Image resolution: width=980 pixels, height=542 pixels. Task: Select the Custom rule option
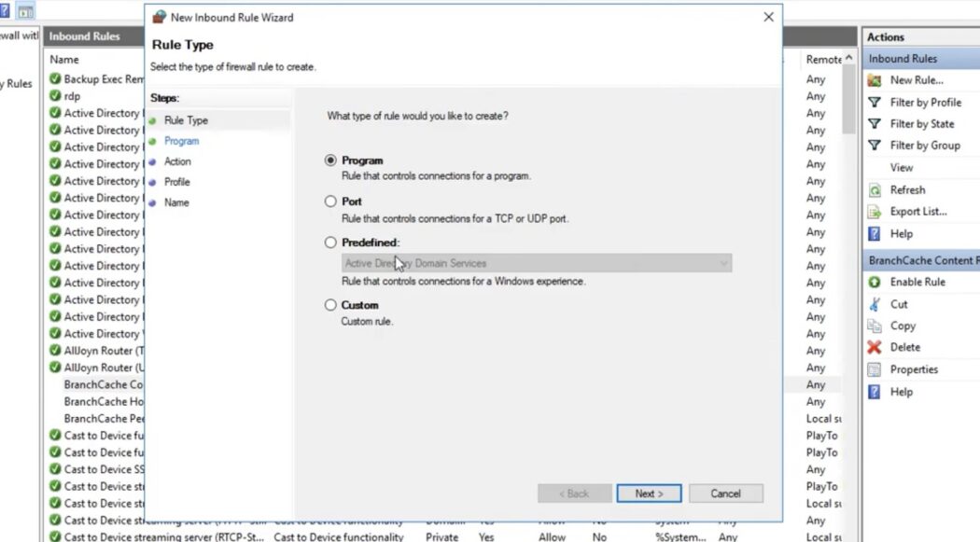(x=330, y=304)
